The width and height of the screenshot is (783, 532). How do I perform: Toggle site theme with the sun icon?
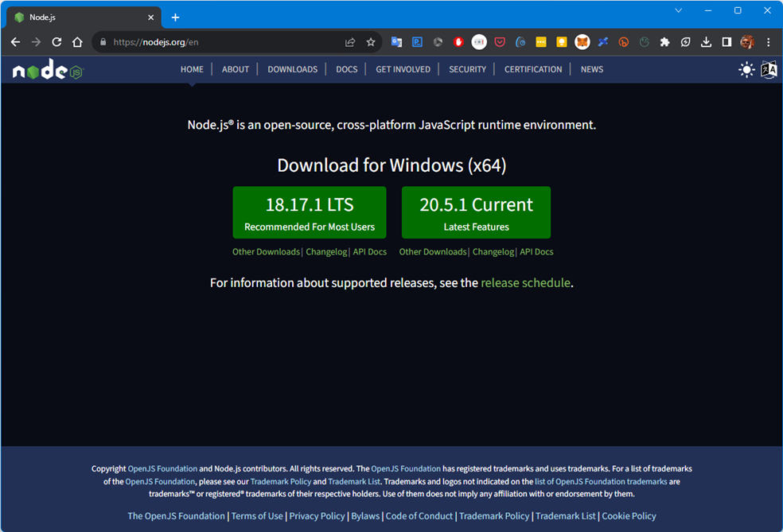[746, 69]
